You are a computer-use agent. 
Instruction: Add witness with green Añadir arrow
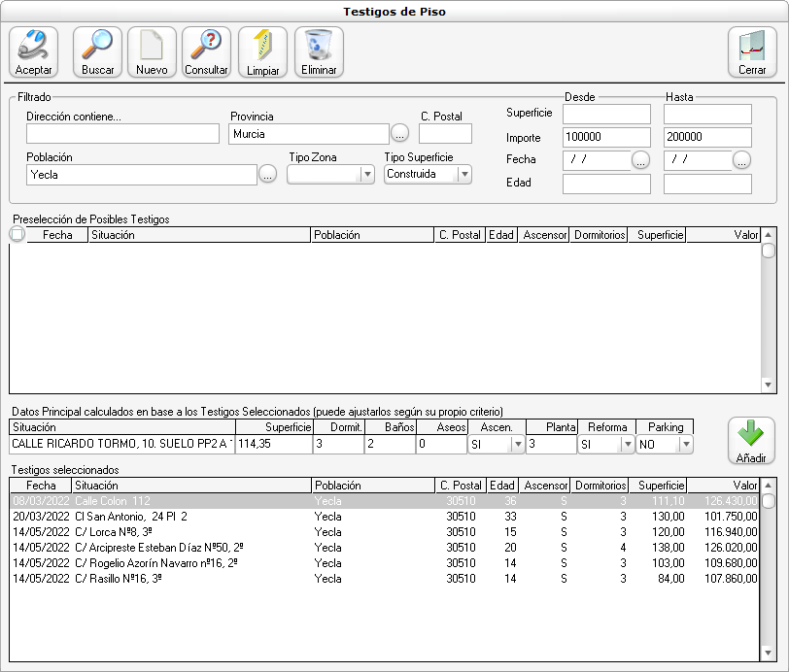752,442
